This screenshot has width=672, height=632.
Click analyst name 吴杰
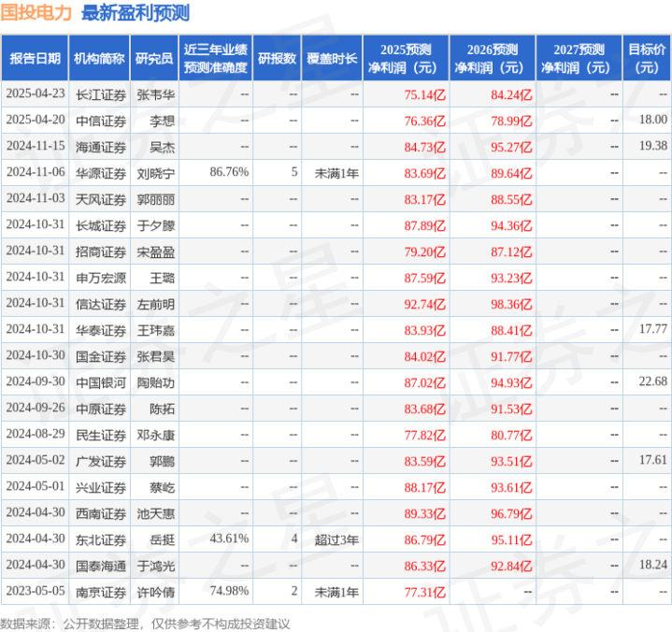point(162,147)
